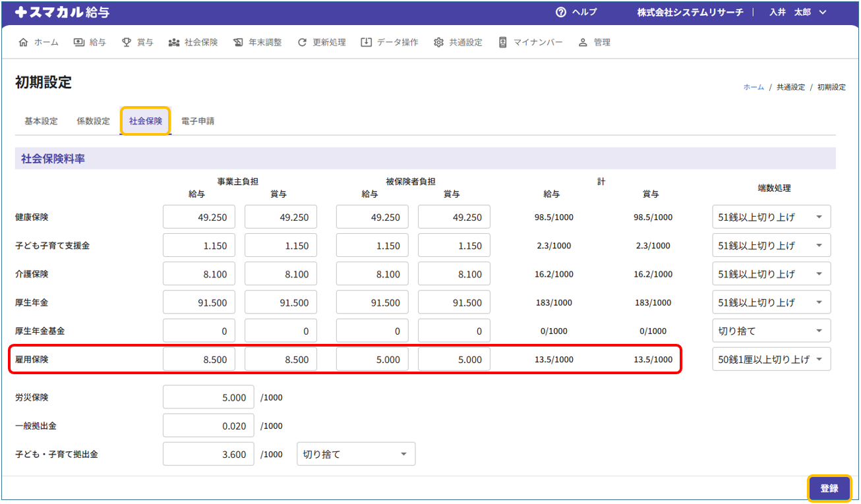
Task: Click the 更新処理 refresh icon
Action: [303, 42]
